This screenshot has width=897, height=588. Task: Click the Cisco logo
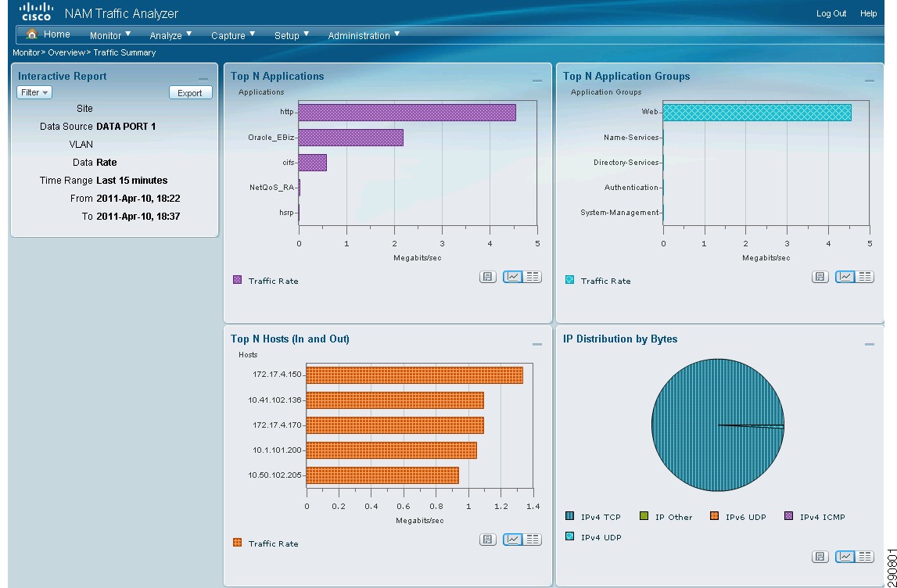[36, 12]
